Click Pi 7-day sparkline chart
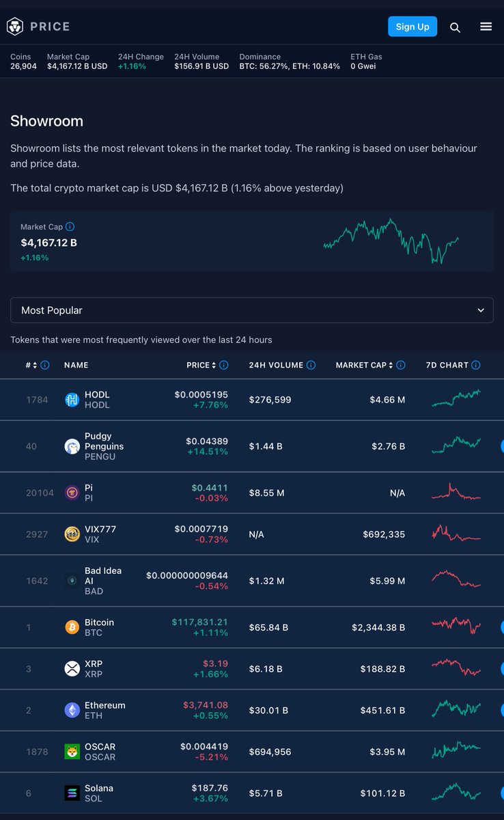Screen dimensions: 504x820 coord(456,492)
